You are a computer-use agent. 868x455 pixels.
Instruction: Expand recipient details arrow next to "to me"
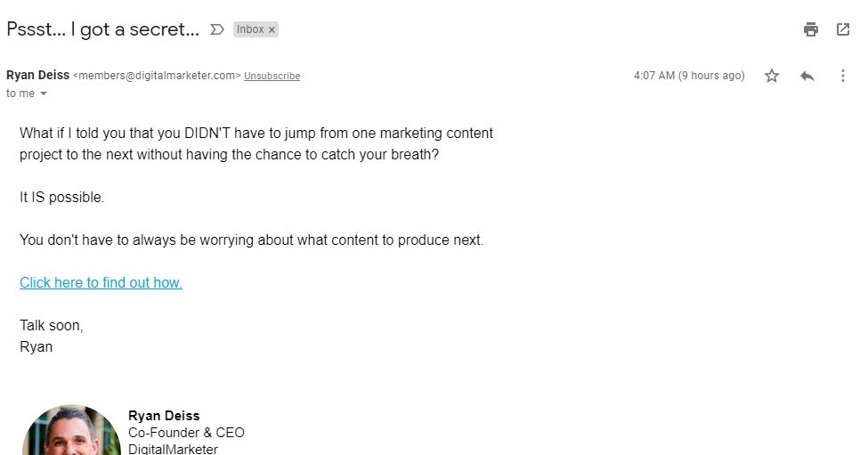tap(43, 93)
